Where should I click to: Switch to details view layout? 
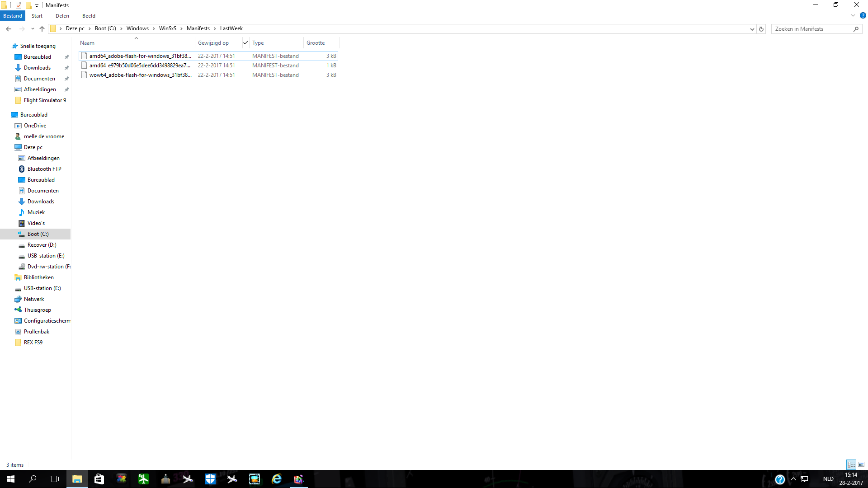851,465
